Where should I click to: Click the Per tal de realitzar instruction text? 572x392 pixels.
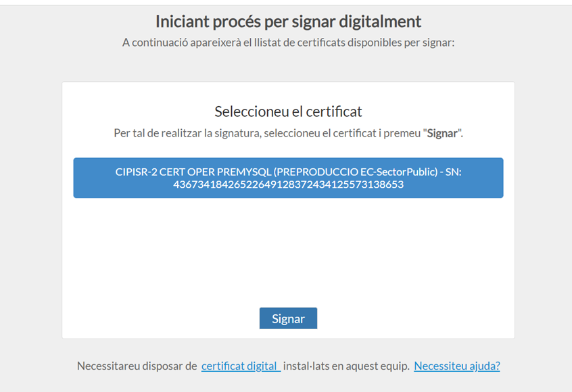pyautogui.click(x=288, y=133)
